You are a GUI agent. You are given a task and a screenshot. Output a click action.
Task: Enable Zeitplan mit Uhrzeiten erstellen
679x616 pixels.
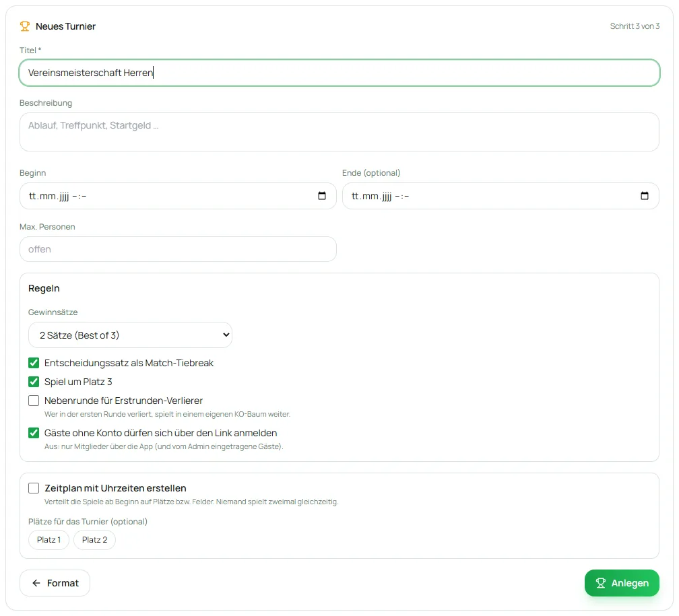[x=34, y=488]
